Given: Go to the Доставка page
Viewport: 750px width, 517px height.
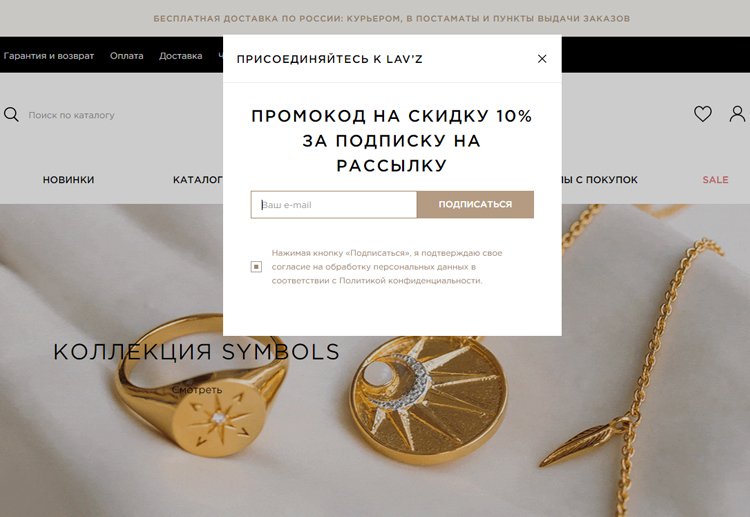Looking at the screenshot, I should pos(180,56).
